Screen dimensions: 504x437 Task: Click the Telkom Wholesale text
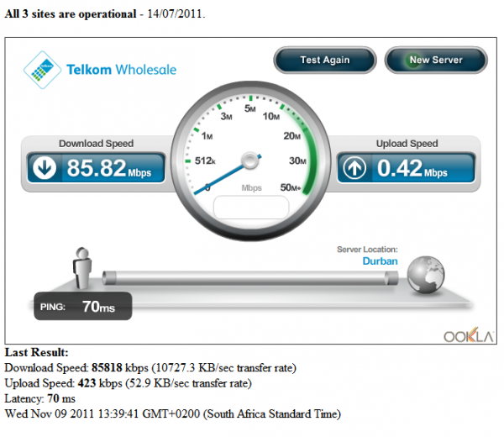click(121, 70)
